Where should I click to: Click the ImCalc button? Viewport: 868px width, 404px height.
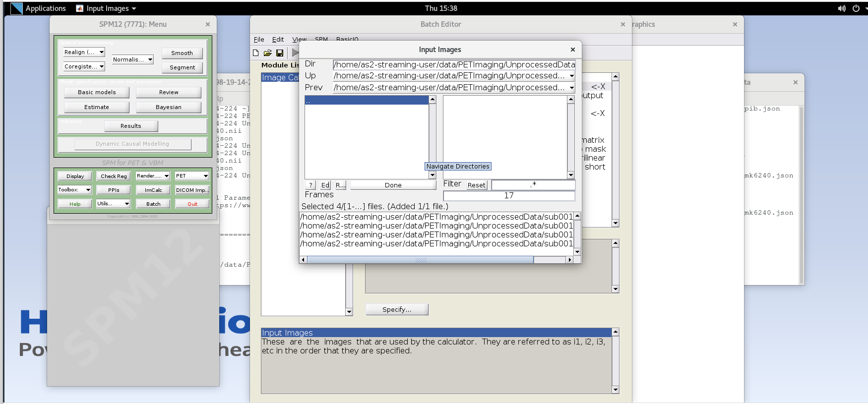click(153, 190)
